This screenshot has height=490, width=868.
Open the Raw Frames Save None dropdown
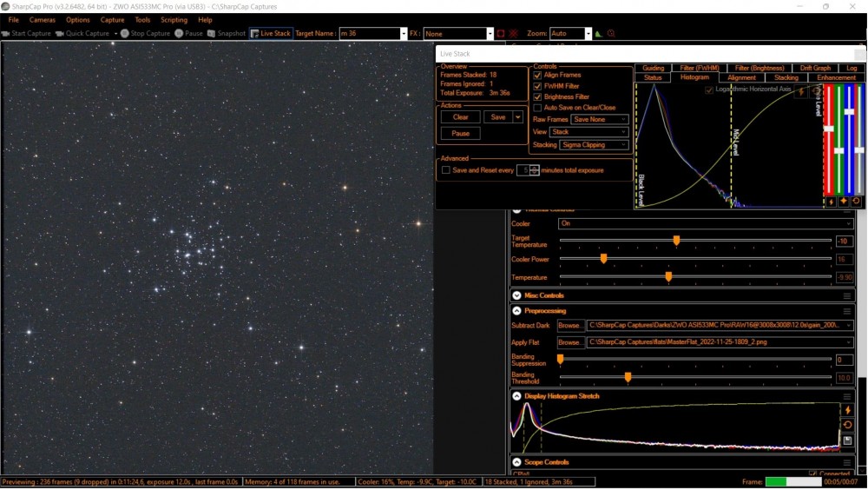point(600,119)
